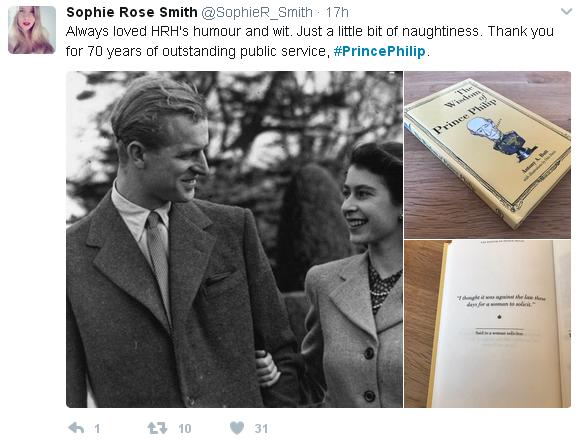Screen dimensions: 579x441
Task: Click the italic quote on the book page
Action: coord(501,301)
